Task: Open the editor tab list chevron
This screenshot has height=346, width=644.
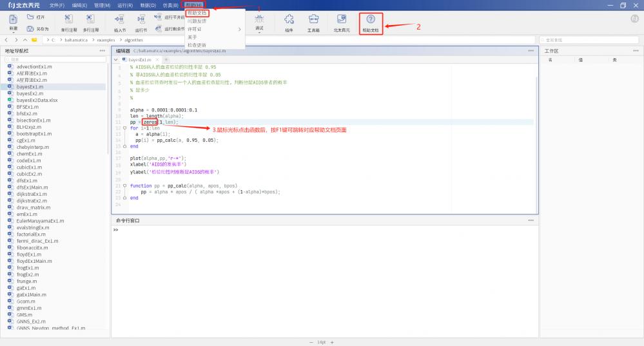Action: [x=116, y=59]
